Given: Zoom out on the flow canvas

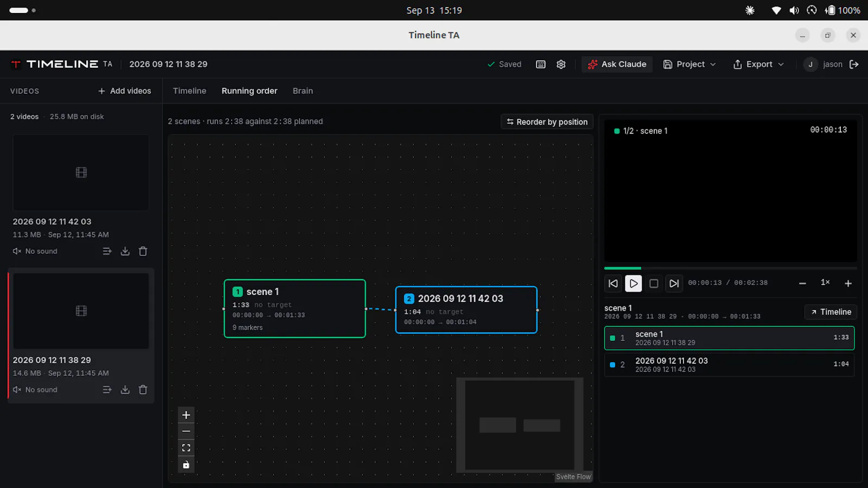Looking at the screenshot, I should (x=186, y=431).
